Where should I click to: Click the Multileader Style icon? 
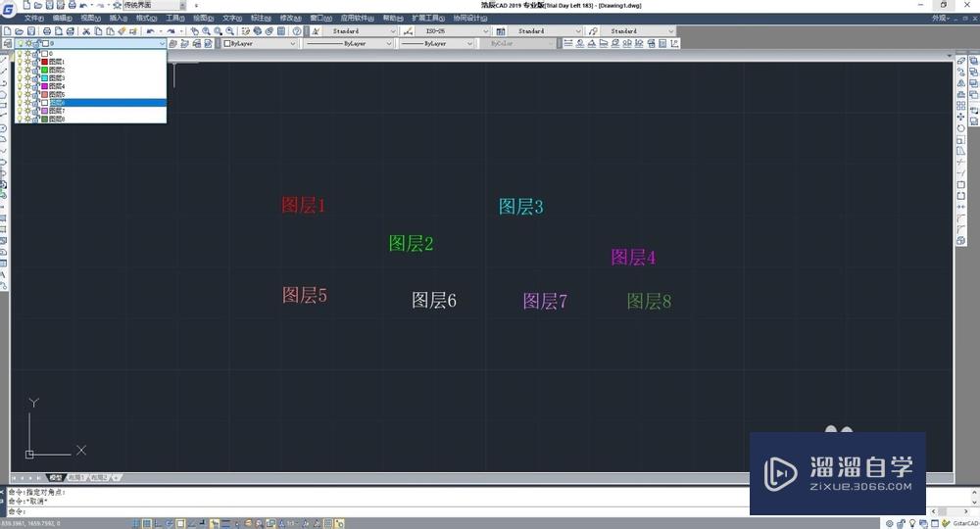point(593,31)
